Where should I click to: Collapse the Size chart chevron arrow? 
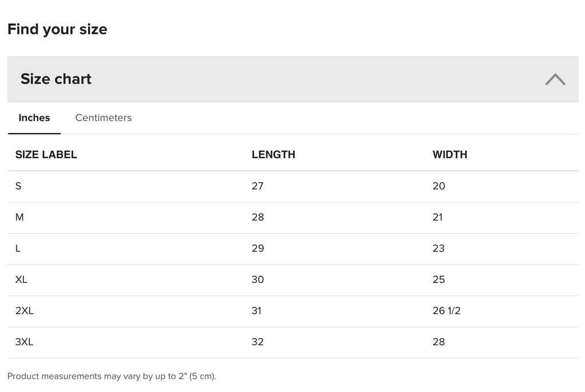pyautogui.click(x=555, y=79)
